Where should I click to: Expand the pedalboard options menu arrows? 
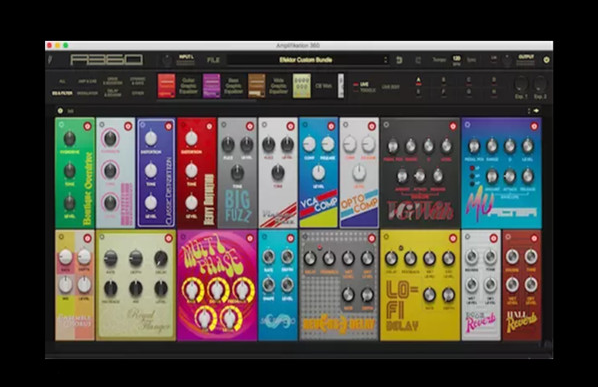[x=529, y=111]
